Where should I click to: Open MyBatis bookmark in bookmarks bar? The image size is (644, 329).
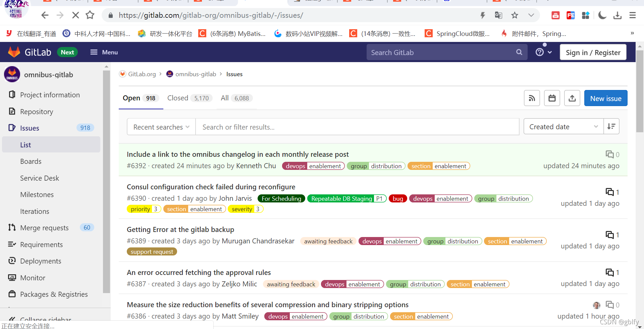[232, 33]
